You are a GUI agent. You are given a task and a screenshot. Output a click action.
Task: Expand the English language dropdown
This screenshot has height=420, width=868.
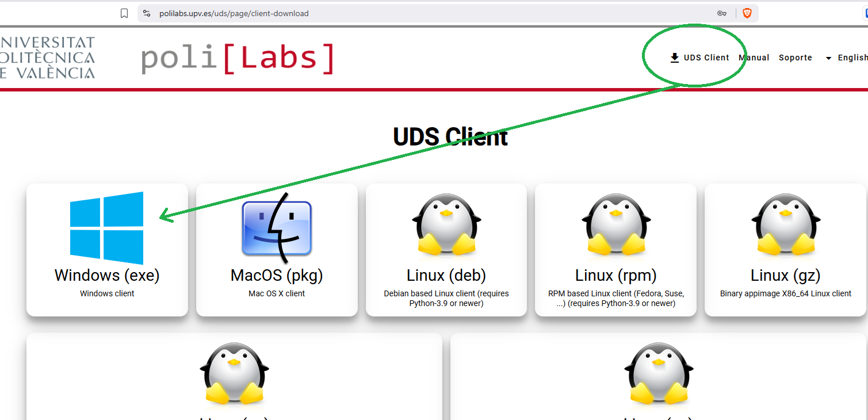click(x=847, y=58)
